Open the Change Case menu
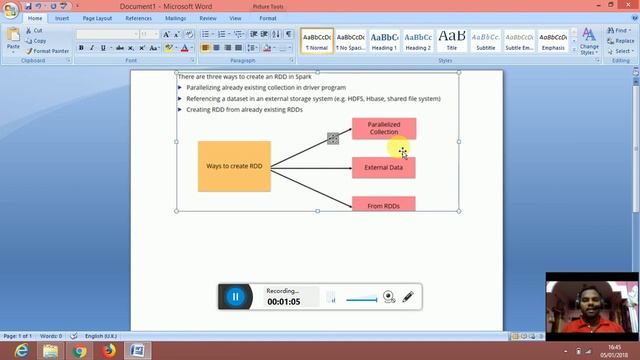Viewport: 640px width, 360px height. coord(153,48)
